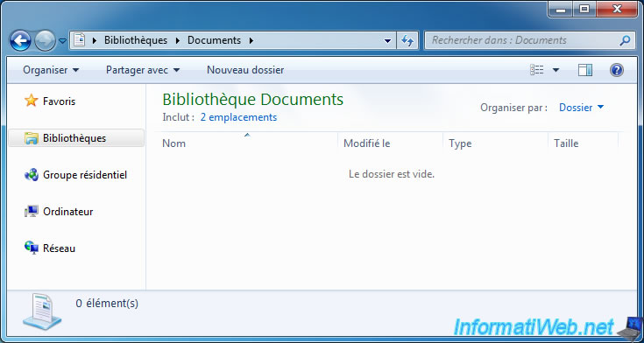644x343 pixels.
Task: Open the '2 emplacements' link
Action: click(238, 117)
